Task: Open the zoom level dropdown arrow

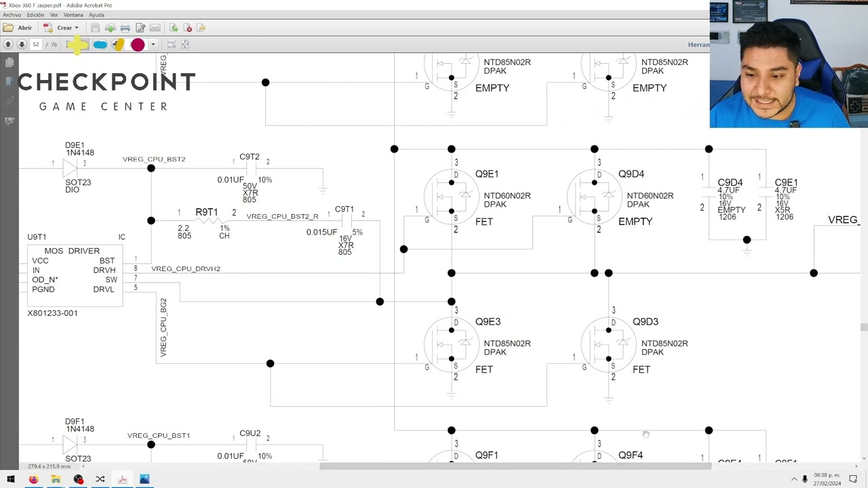Action: pos(153,45)
